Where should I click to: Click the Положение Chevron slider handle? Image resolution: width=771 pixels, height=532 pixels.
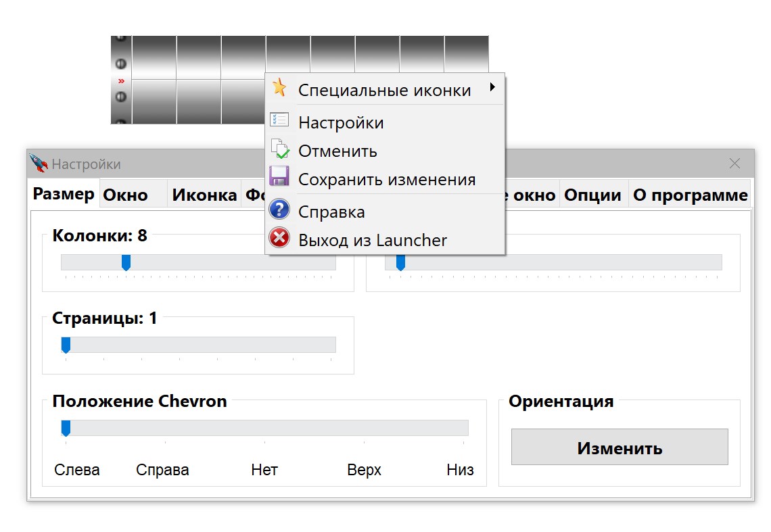(x=66, y=427)
